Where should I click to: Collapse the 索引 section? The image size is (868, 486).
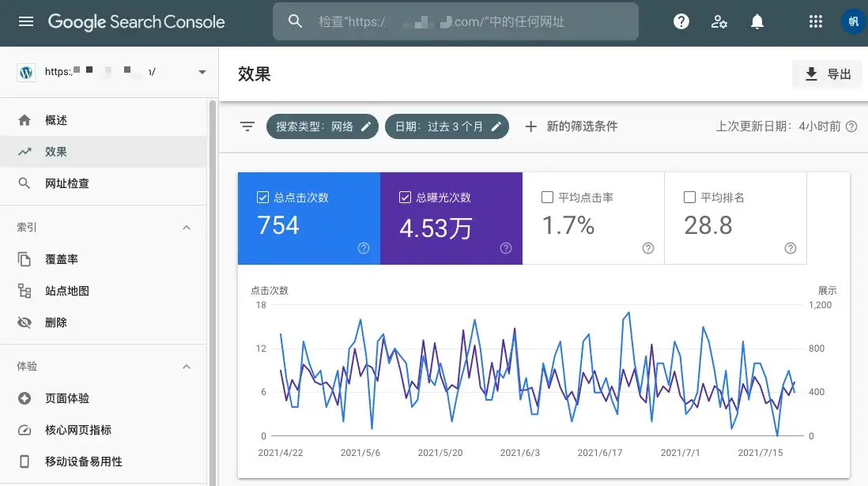187,228
